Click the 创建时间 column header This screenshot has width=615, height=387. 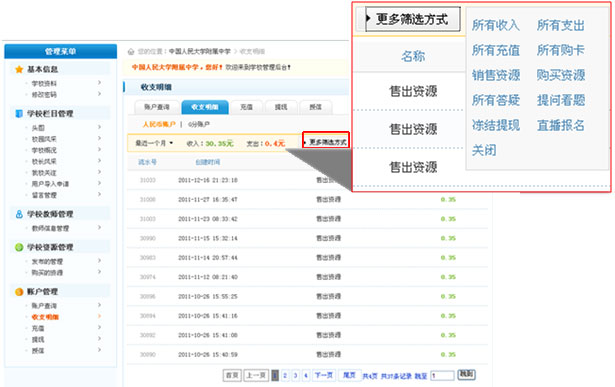pyautogui.click(x=207, y=162)
